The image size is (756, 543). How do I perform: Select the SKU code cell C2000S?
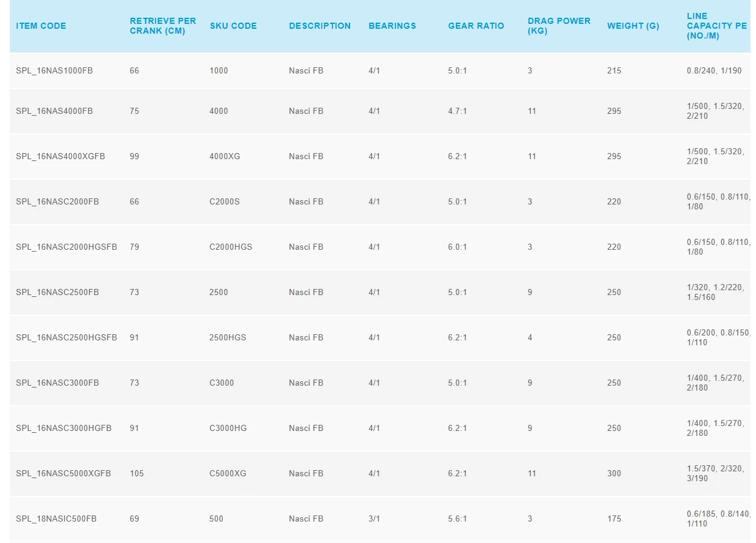(225, 201)
